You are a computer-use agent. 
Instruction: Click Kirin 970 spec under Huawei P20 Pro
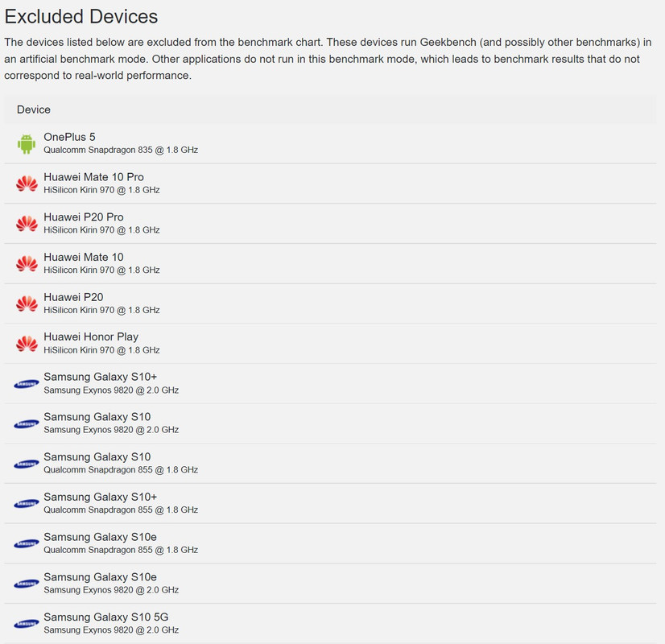pos(101,229)
